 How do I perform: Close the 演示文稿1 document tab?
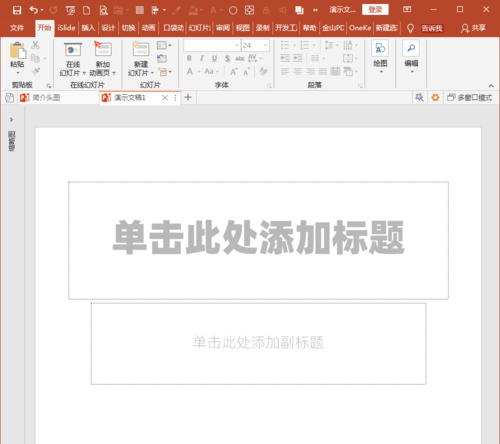[165, 98]
